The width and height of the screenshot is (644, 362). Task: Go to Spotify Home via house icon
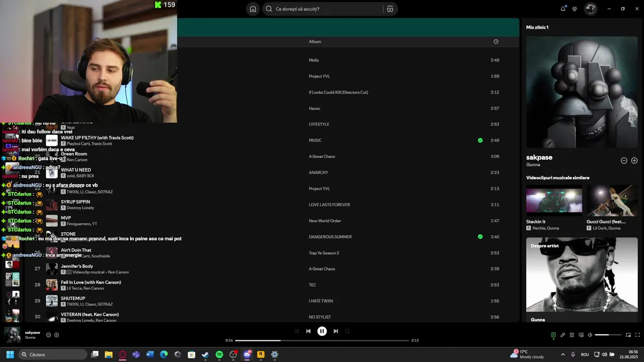pos(253,9)
